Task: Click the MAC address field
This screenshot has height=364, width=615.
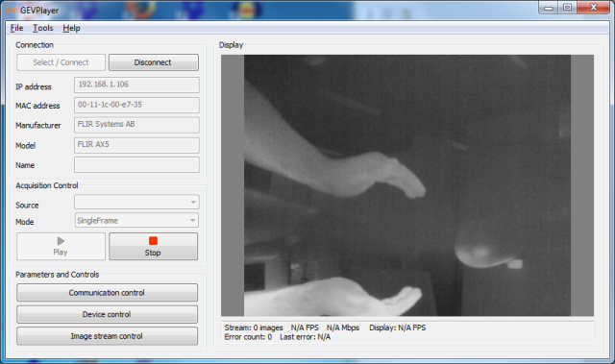Action: pyautogui.click(x=136, y=105)
